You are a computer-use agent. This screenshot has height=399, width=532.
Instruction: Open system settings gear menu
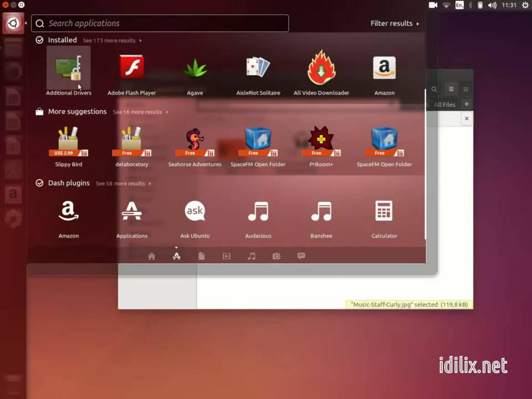pos(525,5)
